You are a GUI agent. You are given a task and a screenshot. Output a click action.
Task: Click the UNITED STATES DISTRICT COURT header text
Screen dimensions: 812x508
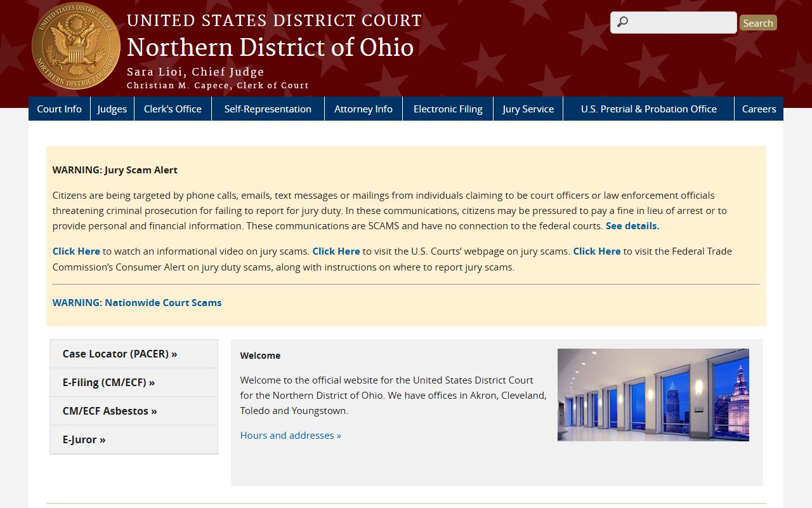[274, 20]
